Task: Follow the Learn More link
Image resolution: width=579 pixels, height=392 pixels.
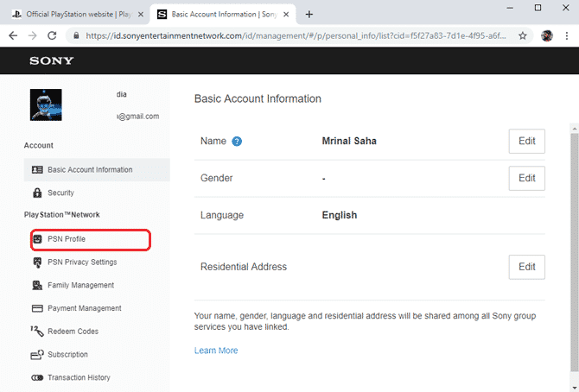Action: coord(216,351)
